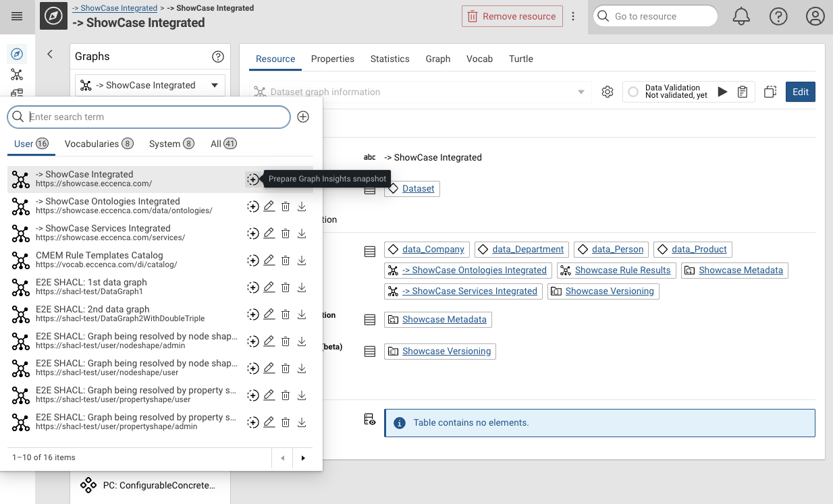This screenshot has width=833, height=504.
Task: Open shape settings gear icon
Action: [608, 92]
